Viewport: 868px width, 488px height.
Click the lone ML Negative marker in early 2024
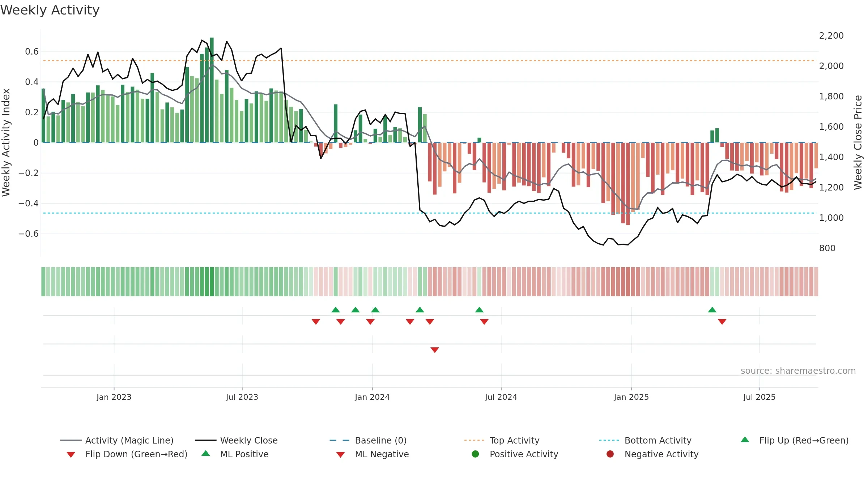[435, 350]
